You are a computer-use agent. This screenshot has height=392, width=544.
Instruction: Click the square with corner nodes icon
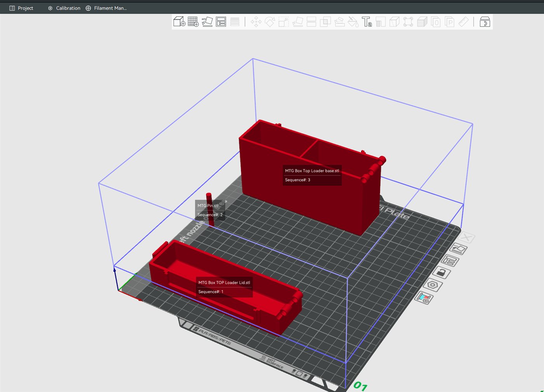point(408,22)
